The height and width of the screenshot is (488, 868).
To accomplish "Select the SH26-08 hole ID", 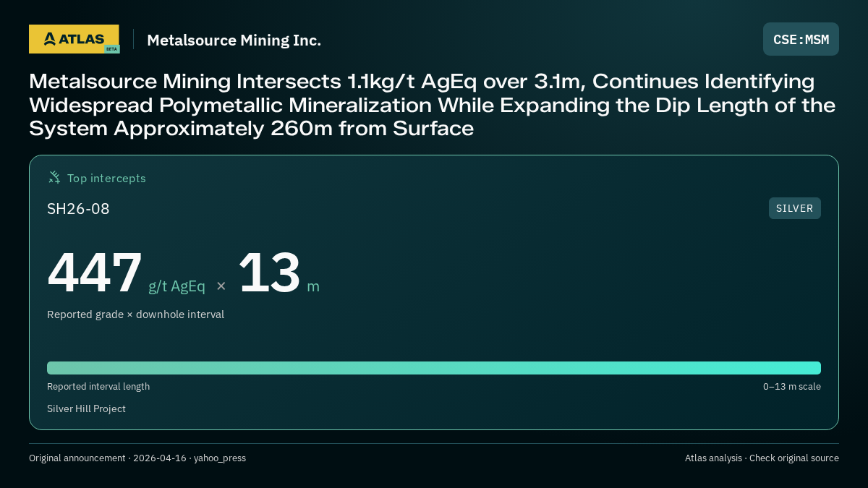I will [x=78, y=209].
